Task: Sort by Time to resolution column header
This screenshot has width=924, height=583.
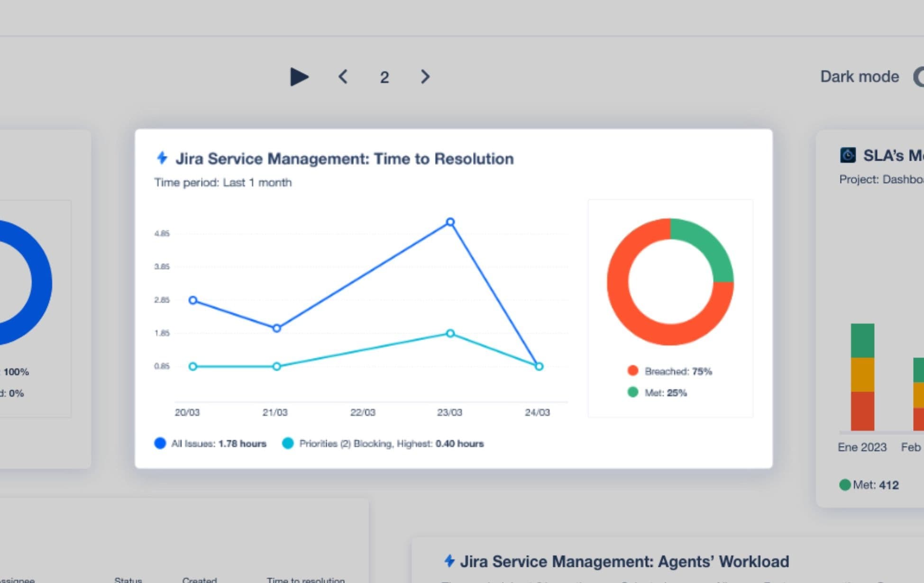Action: [305, 580]
